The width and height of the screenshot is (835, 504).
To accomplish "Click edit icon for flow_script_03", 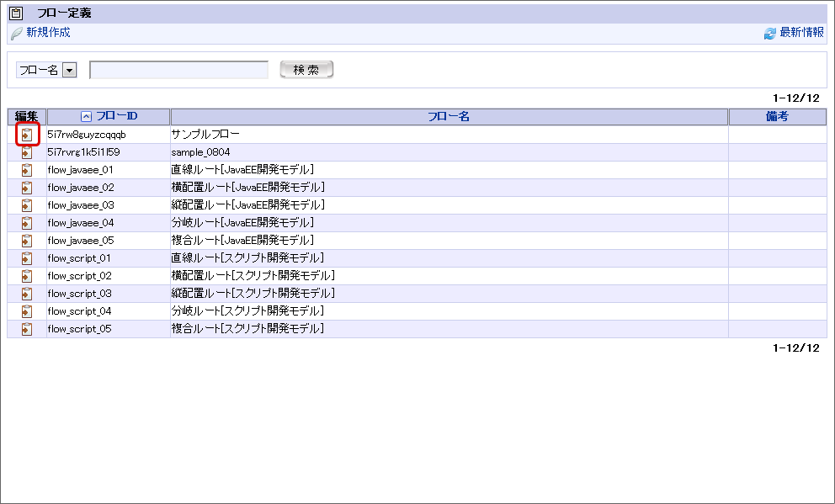I will click(27, 294).
